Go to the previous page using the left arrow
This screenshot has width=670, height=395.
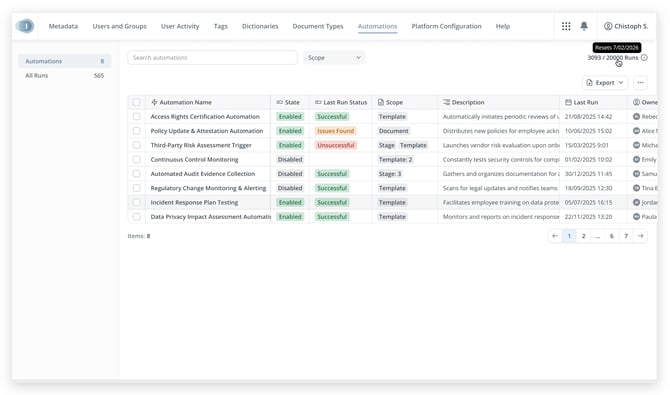click(555, 236)
